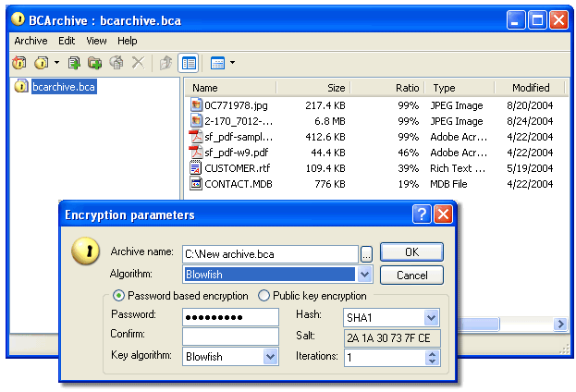Click the Add folder toolbar icon
Image resolution: width=576 pixels, height=392 pixels.
pyautogui.click(x=95, y=63)
